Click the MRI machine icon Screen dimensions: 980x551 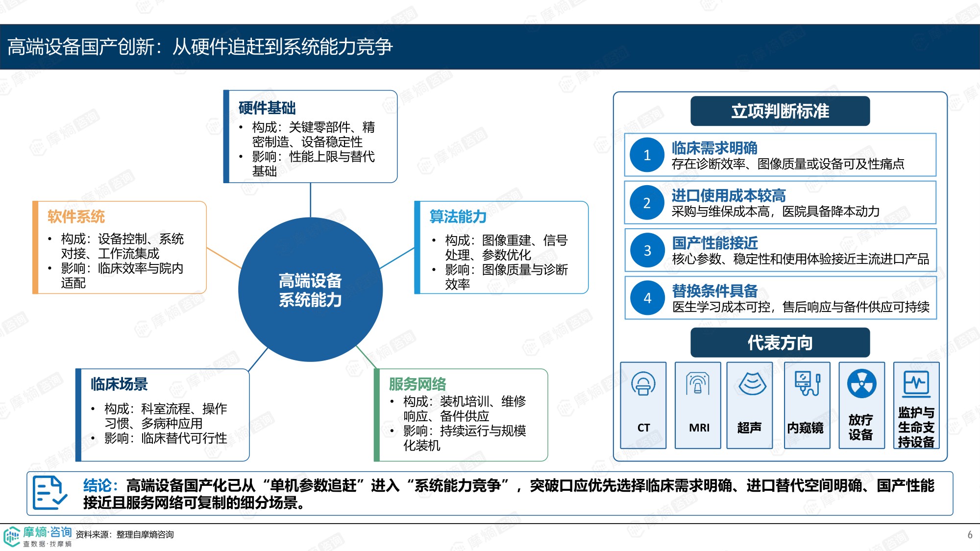tap(698, 383)
